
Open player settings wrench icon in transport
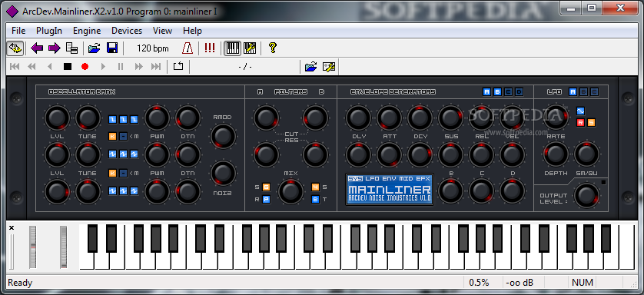point(329,67)
